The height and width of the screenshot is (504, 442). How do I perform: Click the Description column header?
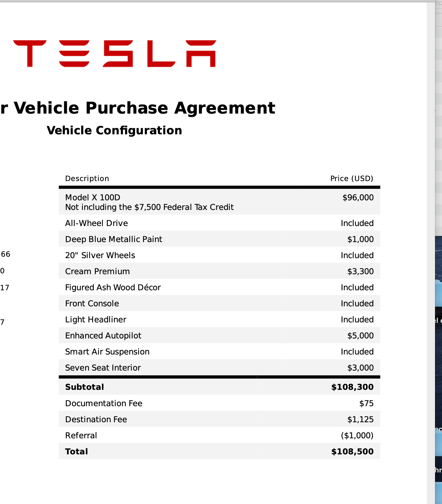[x=87, y=178]
